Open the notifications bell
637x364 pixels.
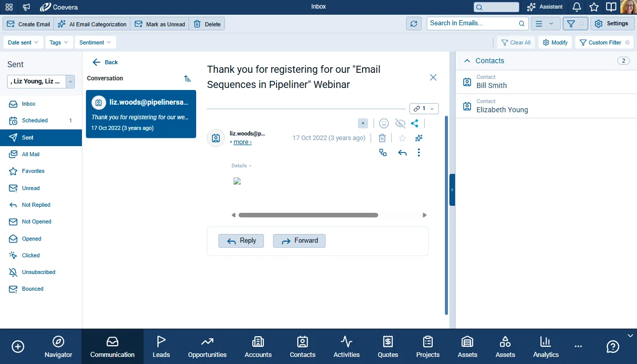click(577, 7)
